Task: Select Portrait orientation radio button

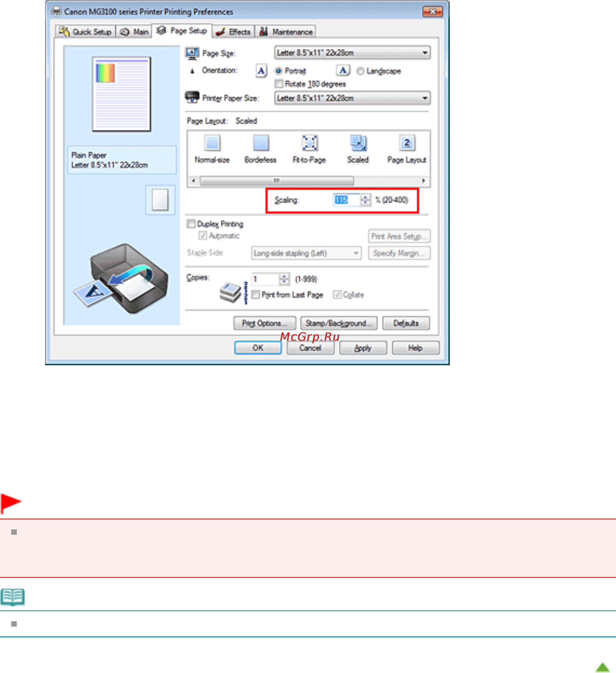Action: 278,71
